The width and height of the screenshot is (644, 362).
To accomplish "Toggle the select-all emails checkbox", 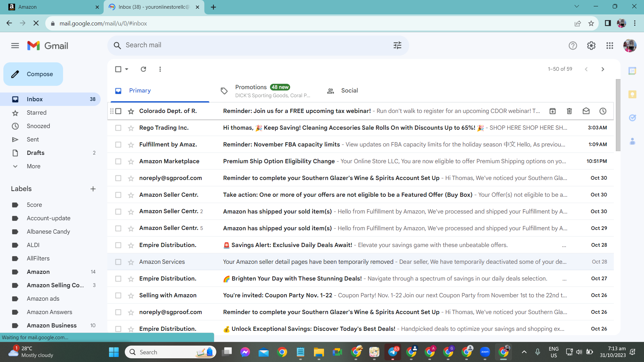I will pyautogui.click(x=118, y=69).
